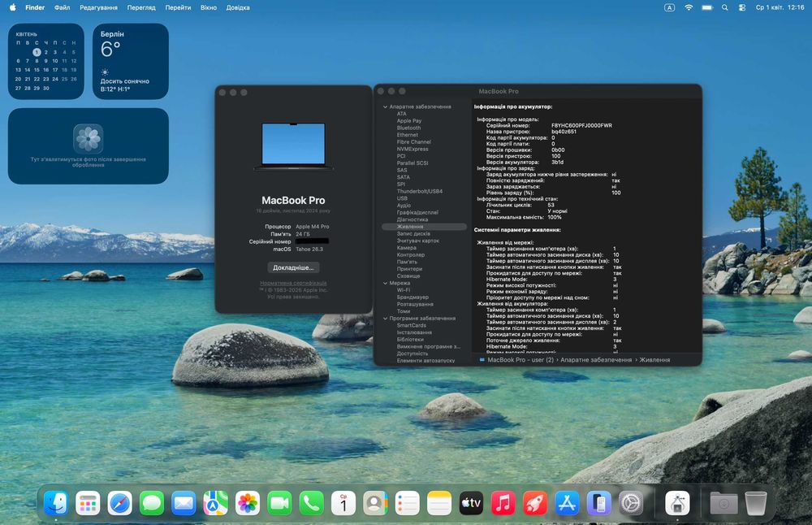Open the Downloads folder stack in Dock
This screenshot has width=812, height=525.
[723, 503]
